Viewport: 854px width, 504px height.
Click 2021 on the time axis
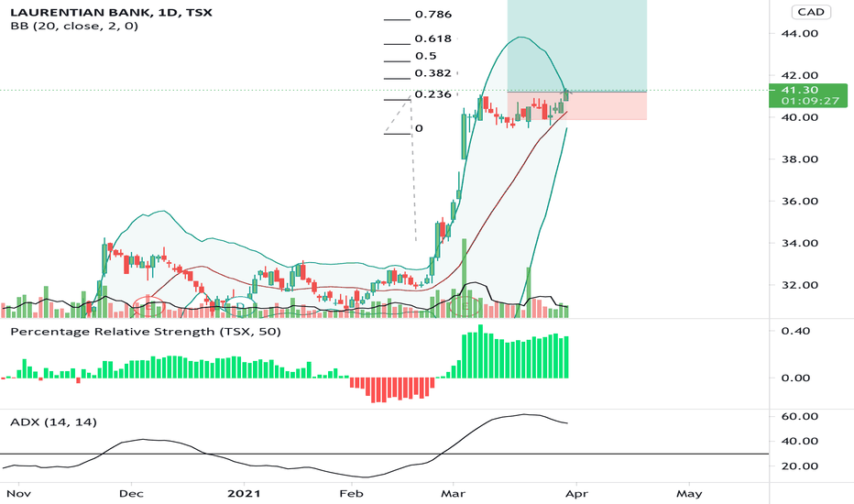244,494
